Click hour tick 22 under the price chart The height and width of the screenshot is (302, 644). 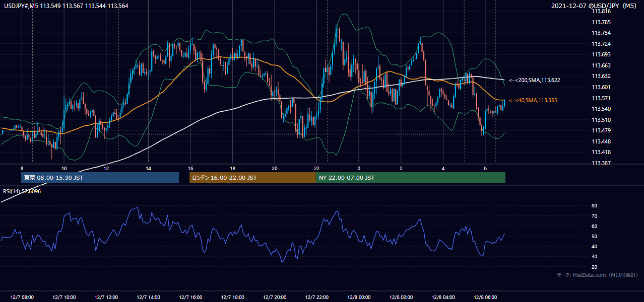pyautogui.click(x=316, y=168)
